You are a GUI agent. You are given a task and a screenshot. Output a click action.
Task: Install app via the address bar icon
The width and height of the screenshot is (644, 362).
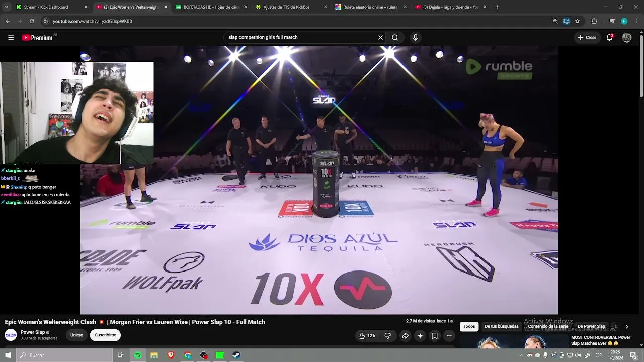567,21
